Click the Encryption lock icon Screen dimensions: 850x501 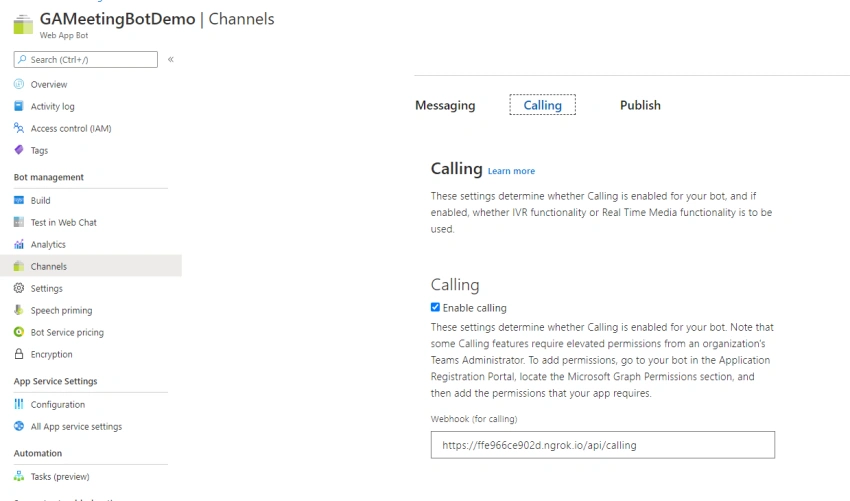(x=19, y=354)
